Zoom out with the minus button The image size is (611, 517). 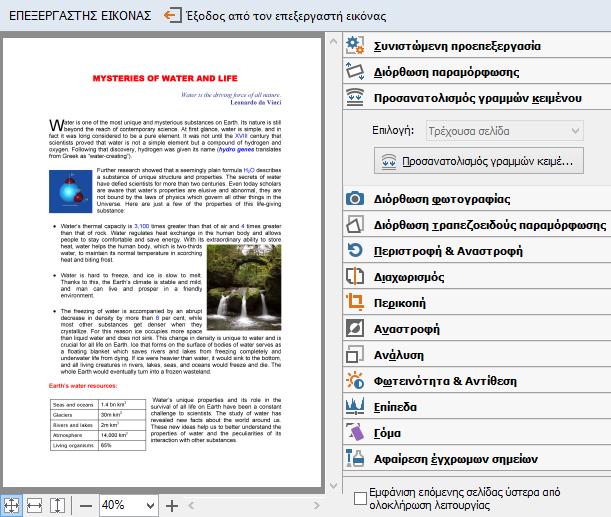[86, 506]
